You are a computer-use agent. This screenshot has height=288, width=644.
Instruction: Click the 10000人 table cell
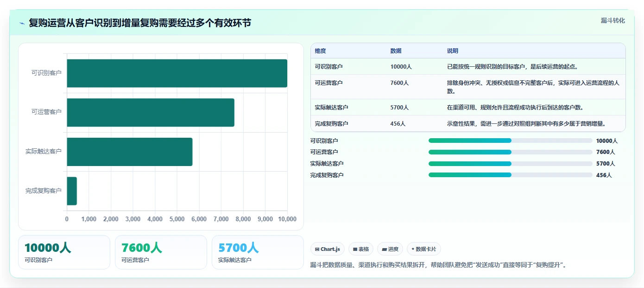[401, 67]
